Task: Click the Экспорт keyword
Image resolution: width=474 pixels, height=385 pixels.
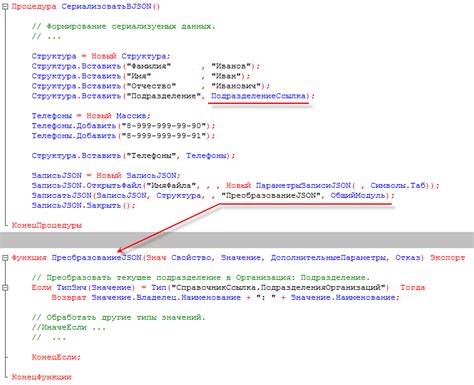Action: [447, 258]
